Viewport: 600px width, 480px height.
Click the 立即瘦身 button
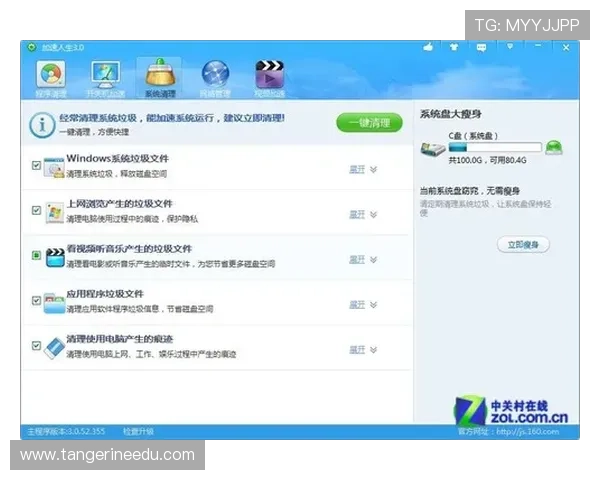[x=523, y=245]
